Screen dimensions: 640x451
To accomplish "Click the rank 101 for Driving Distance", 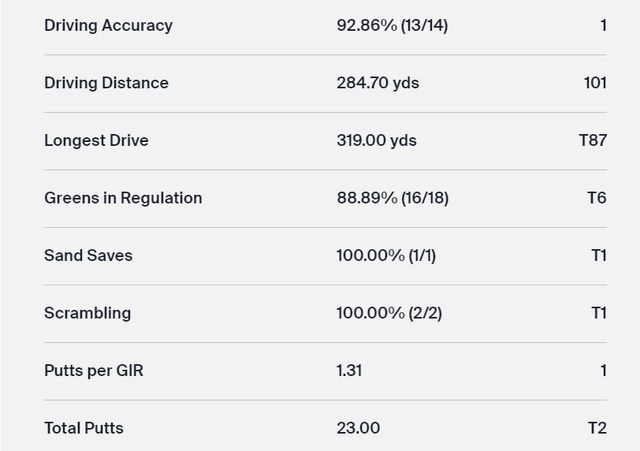I will click(595, 83).
